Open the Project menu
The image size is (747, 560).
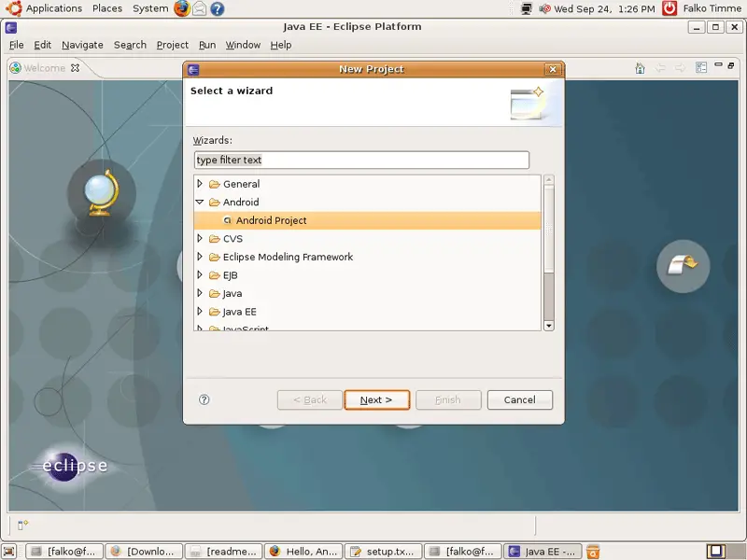pyautogui.click(x=173, y=45)
